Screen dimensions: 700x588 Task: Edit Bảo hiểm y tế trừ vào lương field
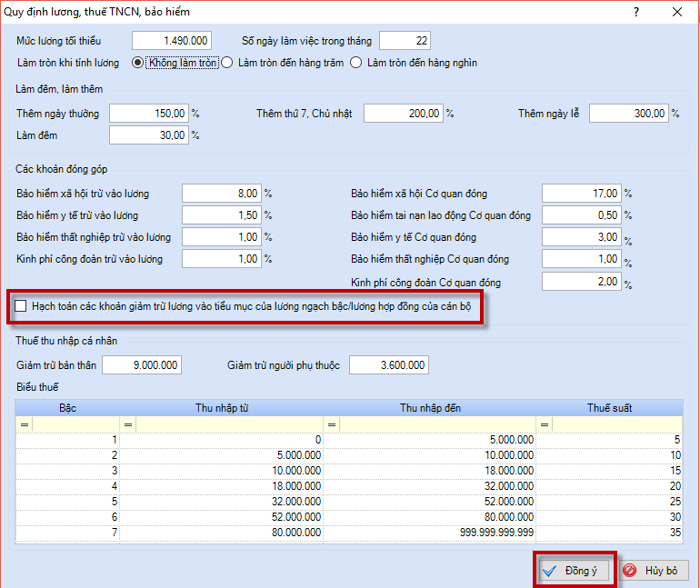click(x=222, y=215)
